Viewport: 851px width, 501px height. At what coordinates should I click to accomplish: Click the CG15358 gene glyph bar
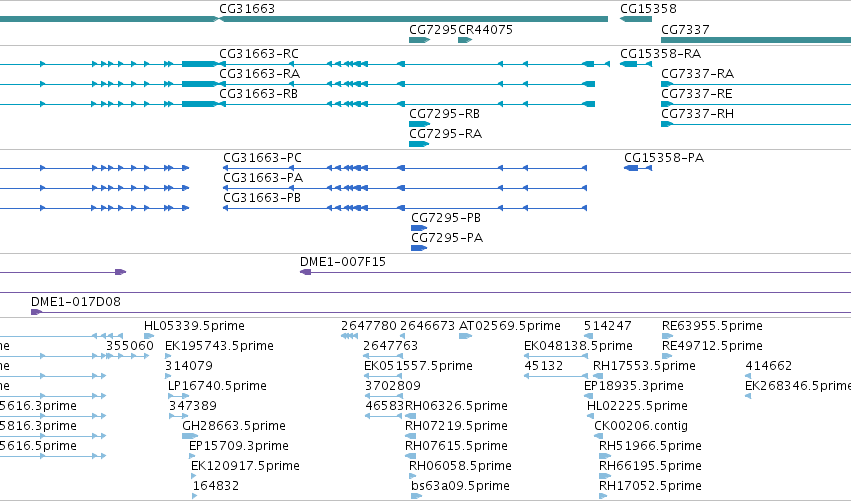636,19
